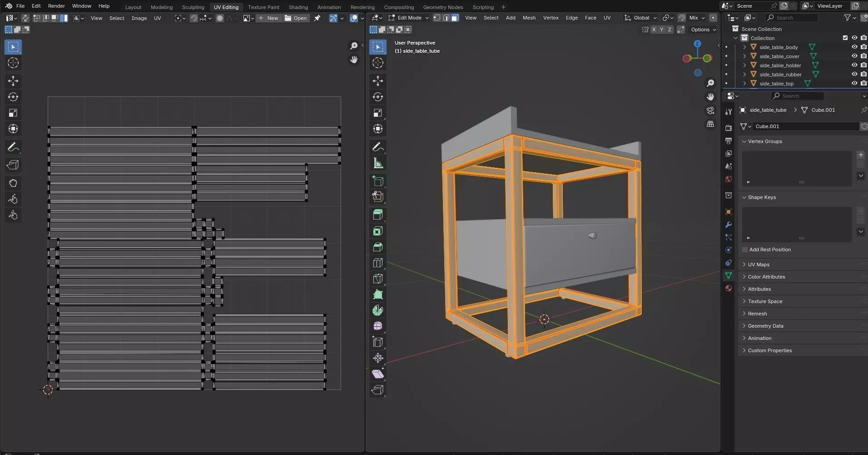868x455 pixels.
Task: Select the Poly Build tool
Action: coord(378,295)
